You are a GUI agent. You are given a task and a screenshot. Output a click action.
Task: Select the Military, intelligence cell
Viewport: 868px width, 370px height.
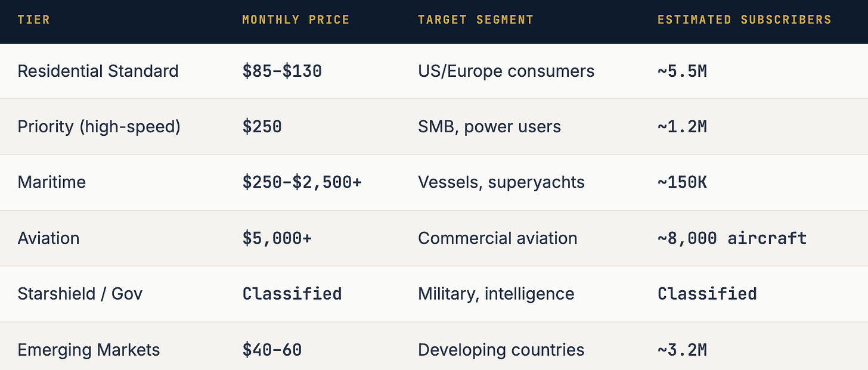pyautogui.click(x=496, y=294)
